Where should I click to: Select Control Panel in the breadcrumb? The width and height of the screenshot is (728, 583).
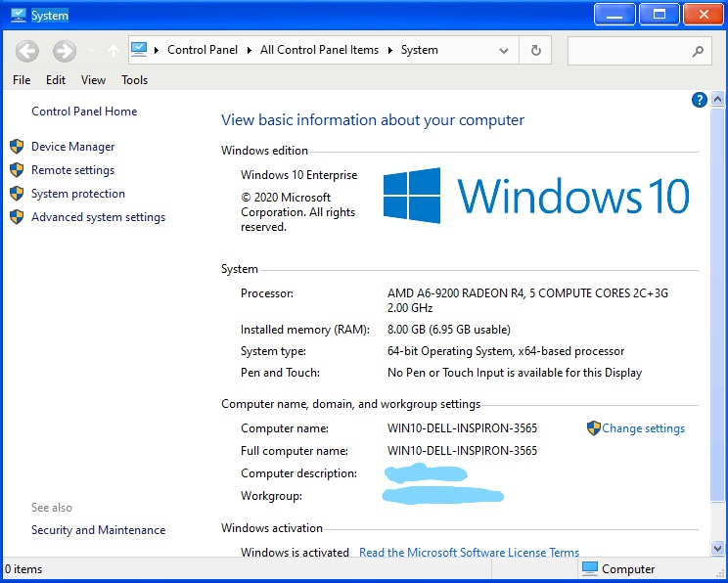pos(203,50)
